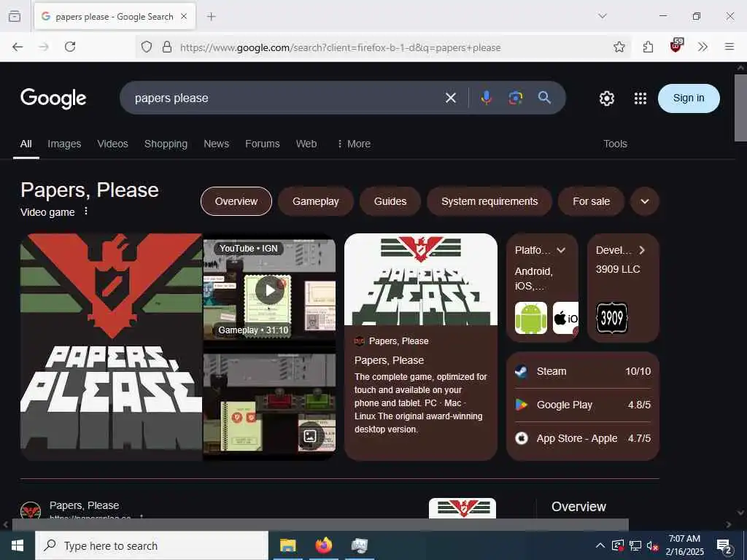Click Windows taskbar search box
Viewport: 747px width, 560px height.
pyautogui.click(x=152, y=545)
